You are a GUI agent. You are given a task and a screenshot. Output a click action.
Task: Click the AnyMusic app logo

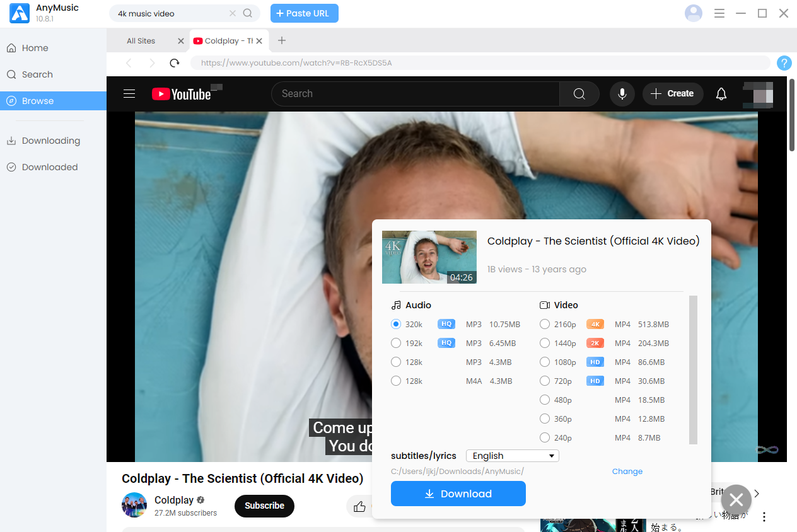click(x=20, y=13)
